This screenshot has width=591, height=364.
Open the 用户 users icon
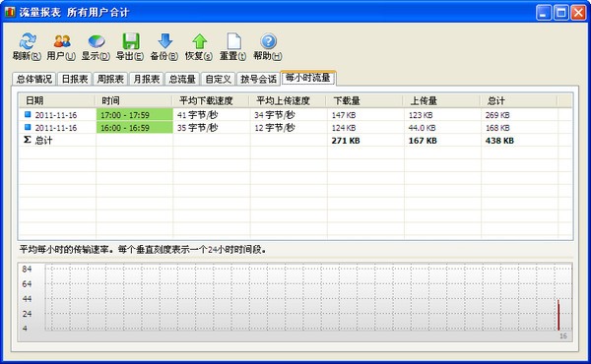pyautogui.click(x=62, y=41)
